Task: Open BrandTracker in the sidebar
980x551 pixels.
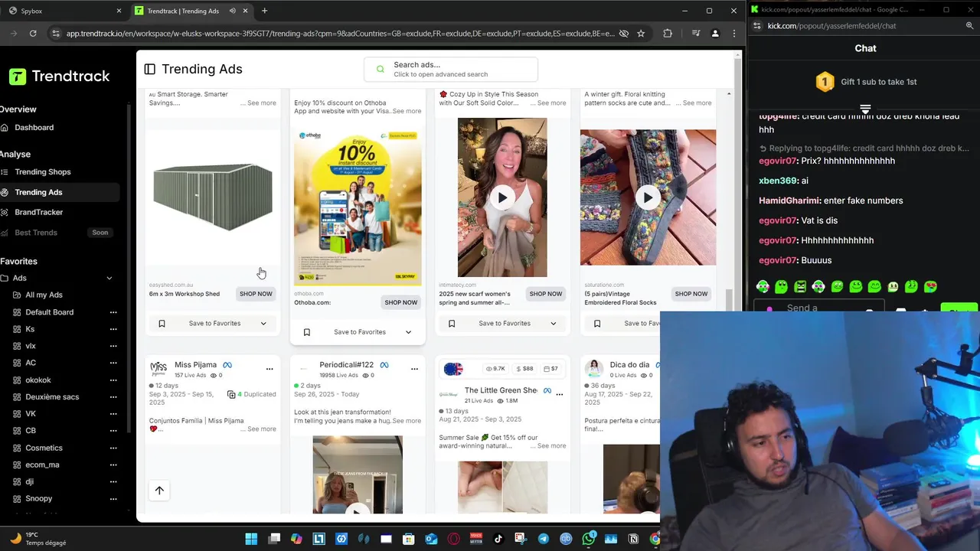Action: pyautogui.click(x=38, y=212)
